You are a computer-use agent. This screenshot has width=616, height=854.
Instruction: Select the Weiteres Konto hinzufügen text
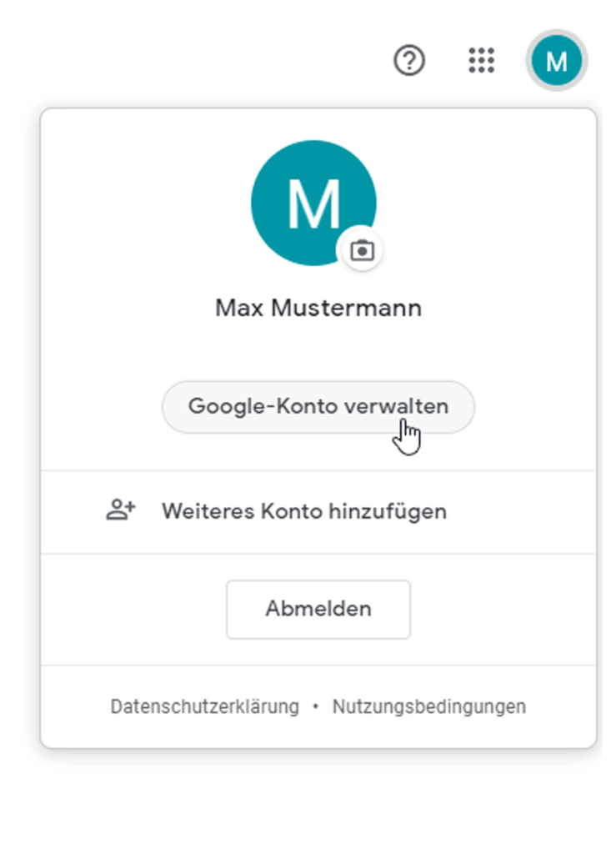click(303, 510)
